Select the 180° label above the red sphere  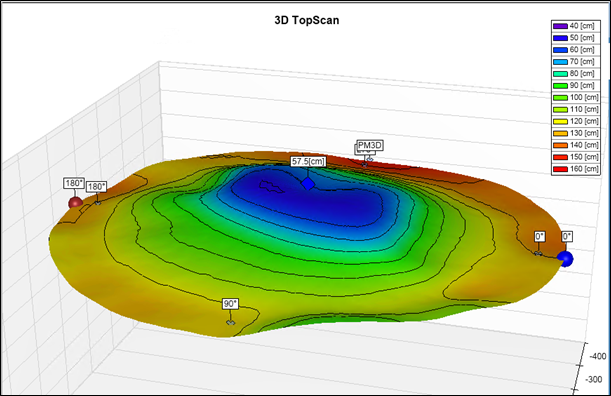pyautogui.click(x=74, y=183)
